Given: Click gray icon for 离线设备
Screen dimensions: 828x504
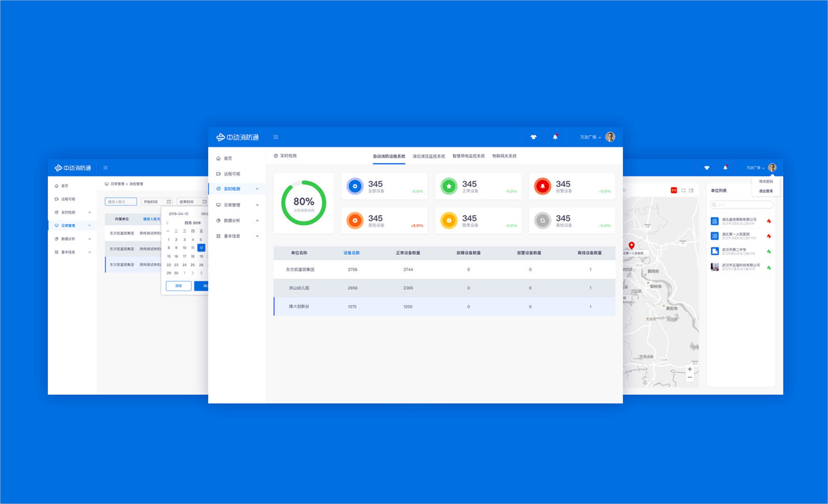Looking at the screenshot, I should coord(542,221).
